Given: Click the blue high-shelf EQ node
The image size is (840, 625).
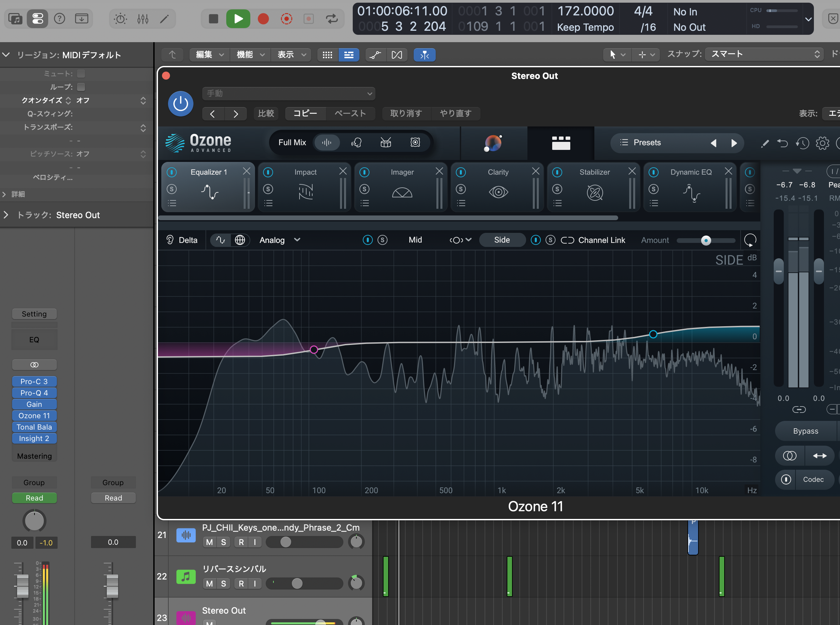Looking at the screenshot, I should (x=653, y=334).
